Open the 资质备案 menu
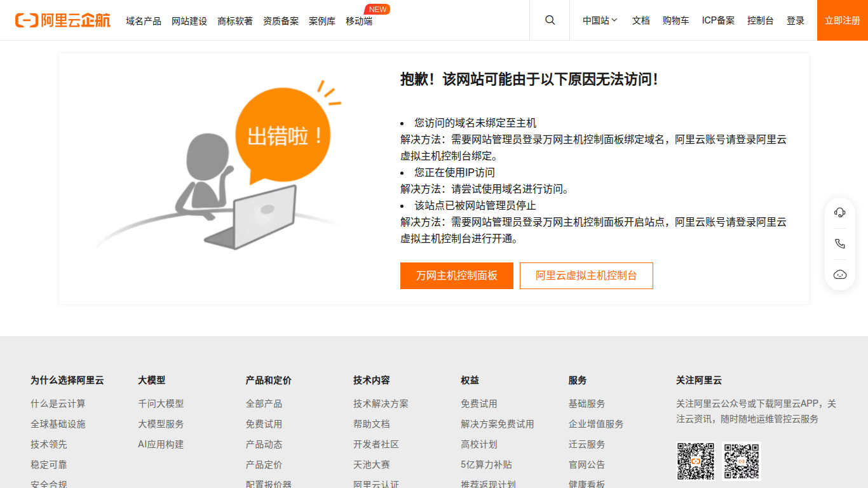The height and width of the screenshot is (488, 868). [x=281, y=21]
